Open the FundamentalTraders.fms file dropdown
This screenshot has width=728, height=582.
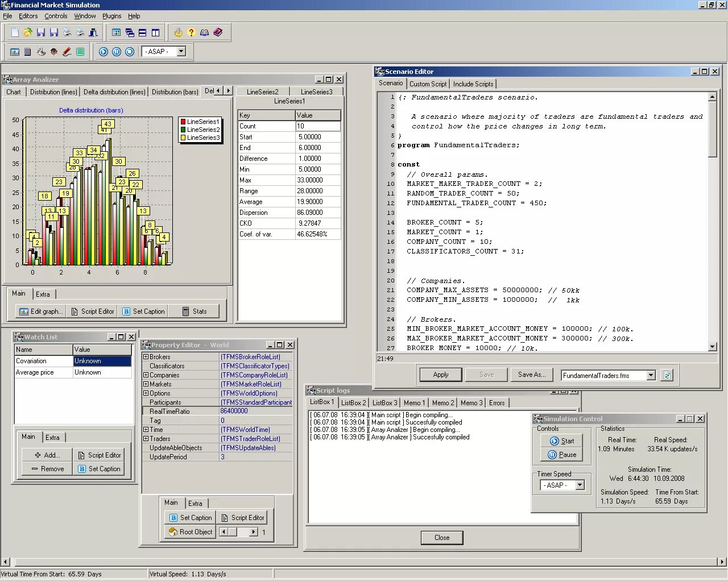pos(651,375)
